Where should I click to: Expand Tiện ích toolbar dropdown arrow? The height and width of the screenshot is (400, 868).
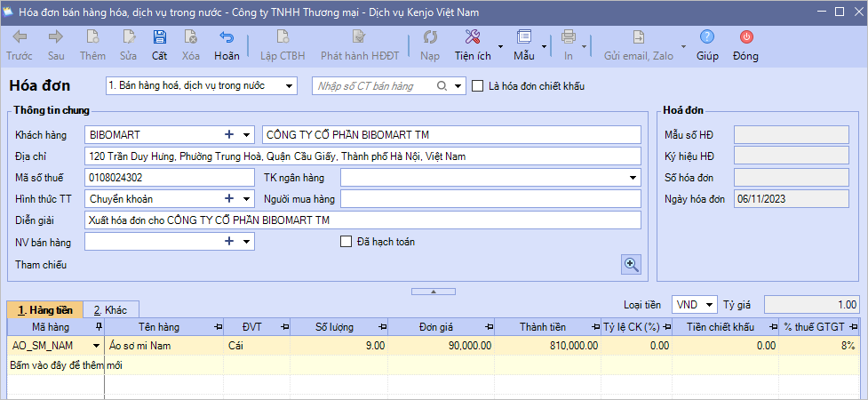500,46
